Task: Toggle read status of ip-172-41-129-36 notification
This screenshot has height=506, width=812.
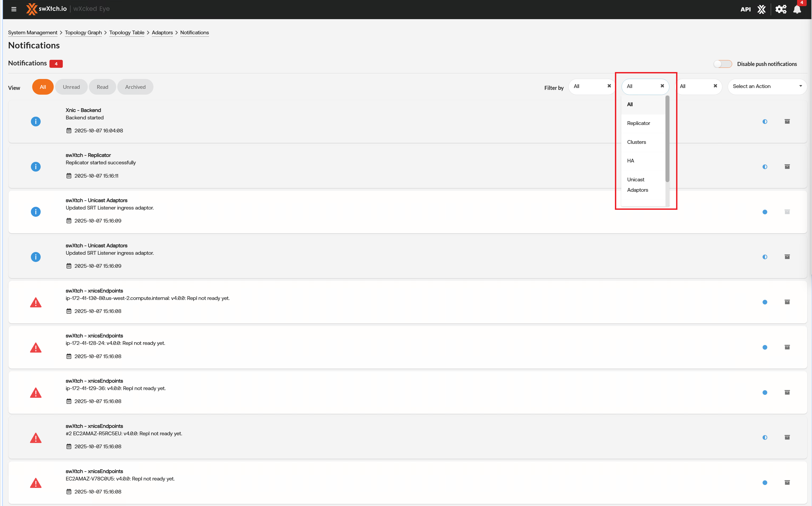Action: click(764, 392)
